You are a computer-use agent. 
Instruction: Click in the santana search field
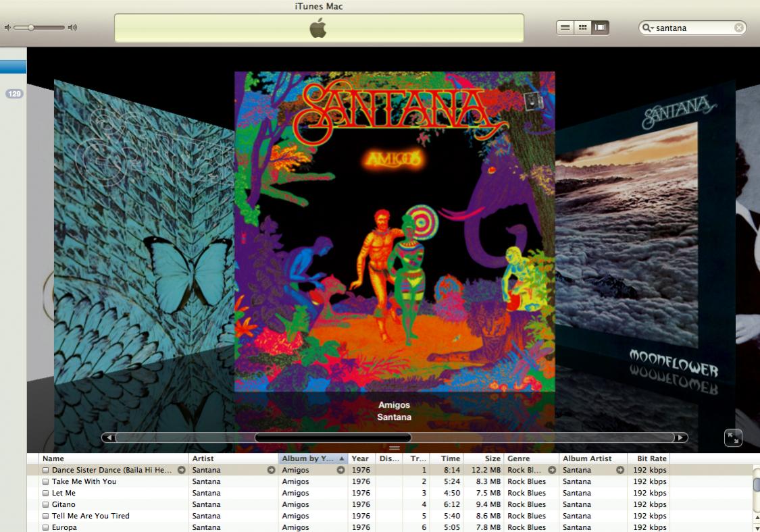click(x=693, y=28)
